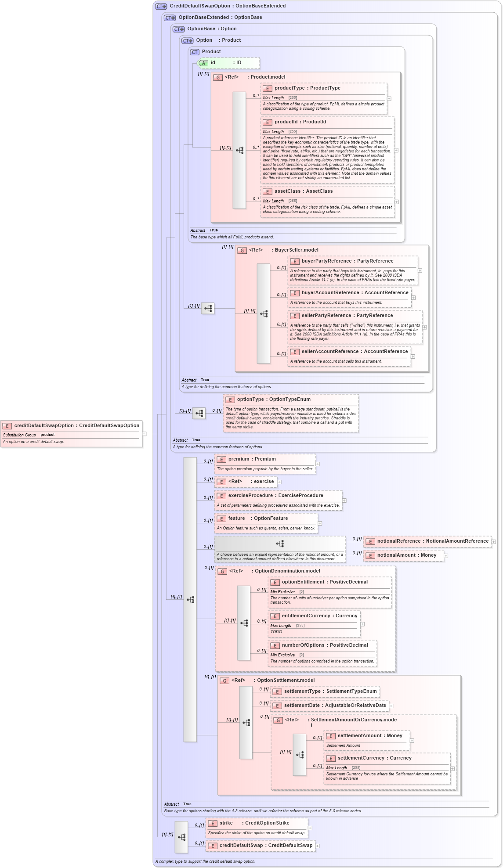Expand the productId element
This screenshot has height=868, width=503.
(396, 150)
